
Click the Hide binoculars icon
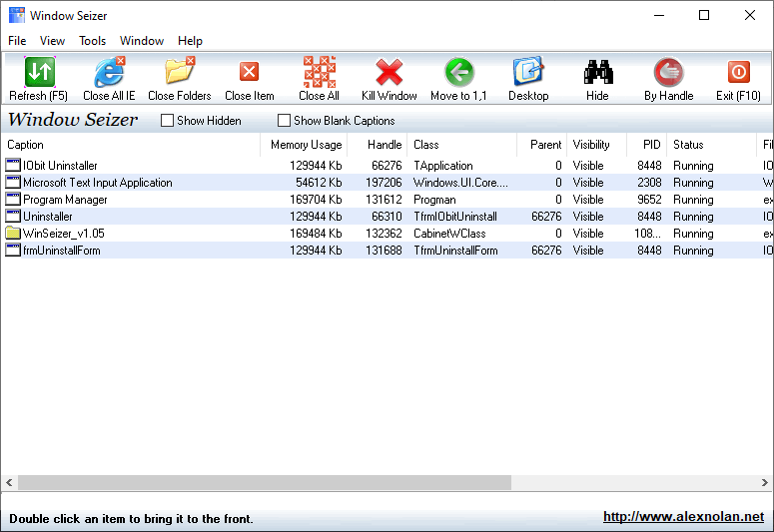tap(598, 72)
